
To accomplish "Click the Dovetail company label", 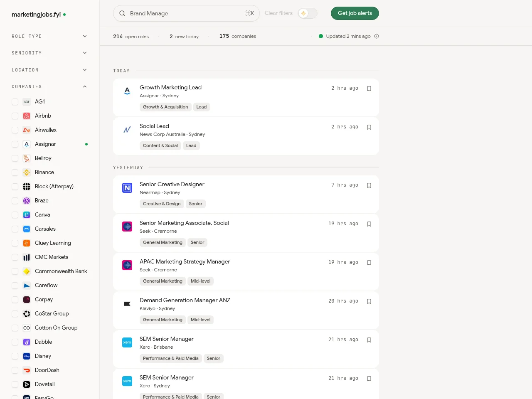I will (44, 384).
